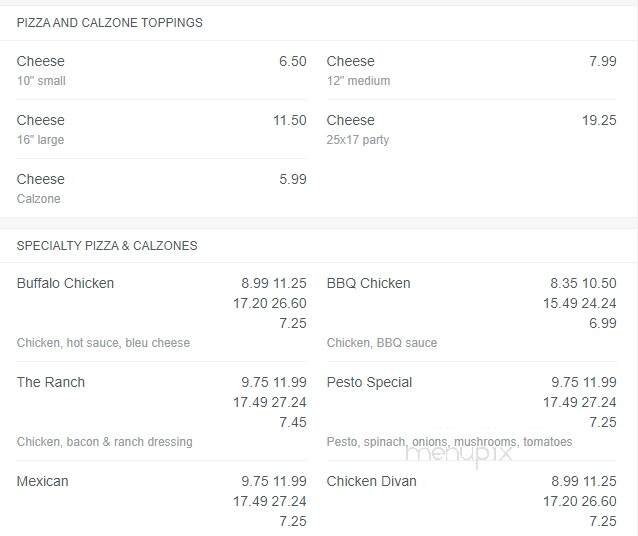
Task: Click the 12" medium size label
Action: point(358,81)
